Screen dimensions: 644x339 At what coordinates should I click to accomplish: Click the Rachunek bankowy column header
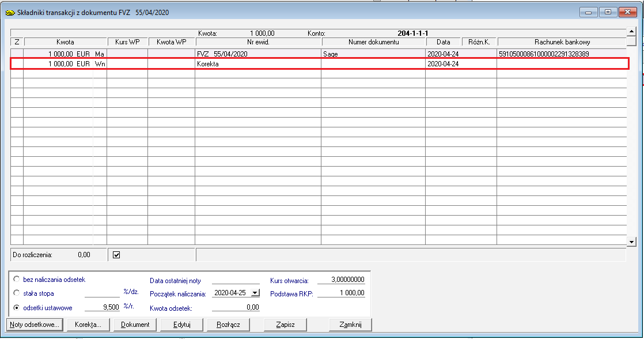(x=562, y=42)
